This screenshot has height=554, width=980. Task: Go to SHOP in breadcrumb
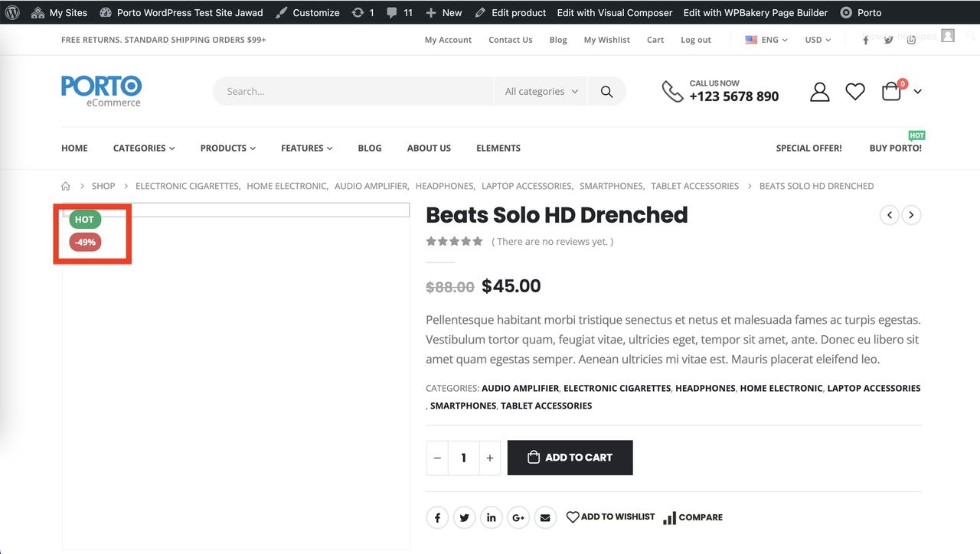point(103,186)
